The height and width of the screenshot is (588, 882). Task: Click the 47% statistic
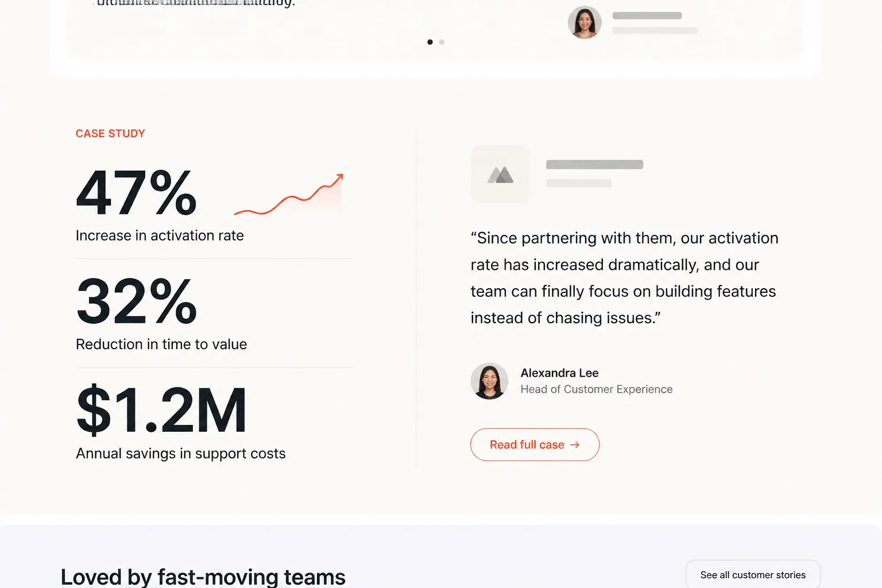pyautogui.click(x=137, y=193)
